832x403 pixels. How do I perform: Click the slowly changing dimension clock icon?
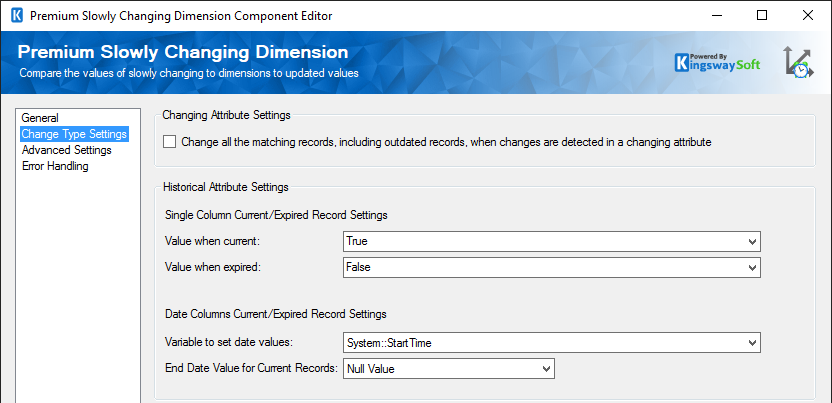[798, 62]
